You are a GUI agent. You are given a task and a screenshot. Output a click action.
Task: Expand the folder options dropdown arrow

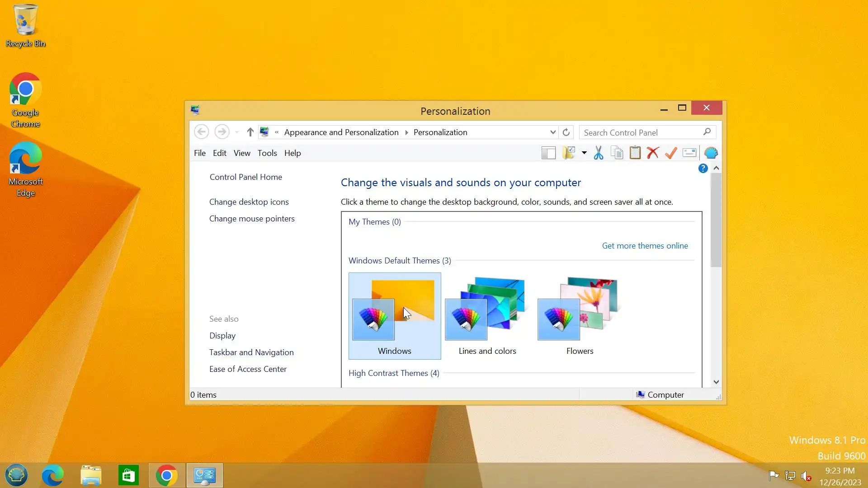pyautogui.click(x=584, y=153)
